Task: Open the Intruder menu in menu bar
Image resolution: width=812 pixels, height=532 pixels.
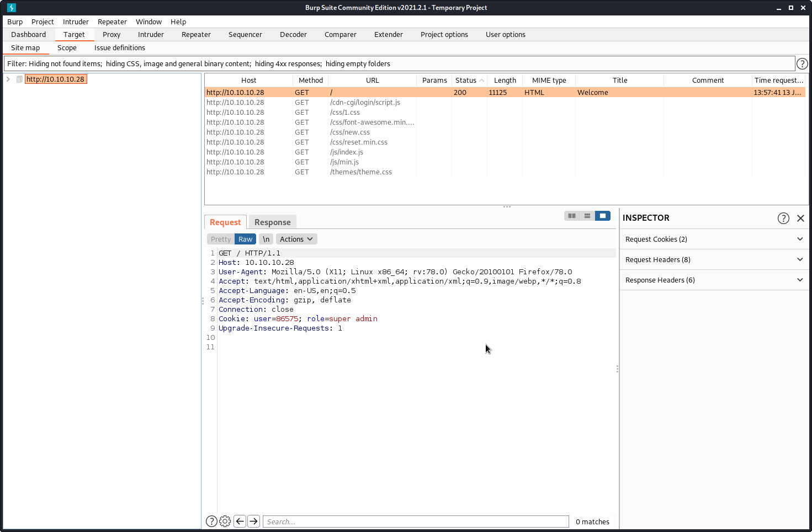Action: pos(76,22)
